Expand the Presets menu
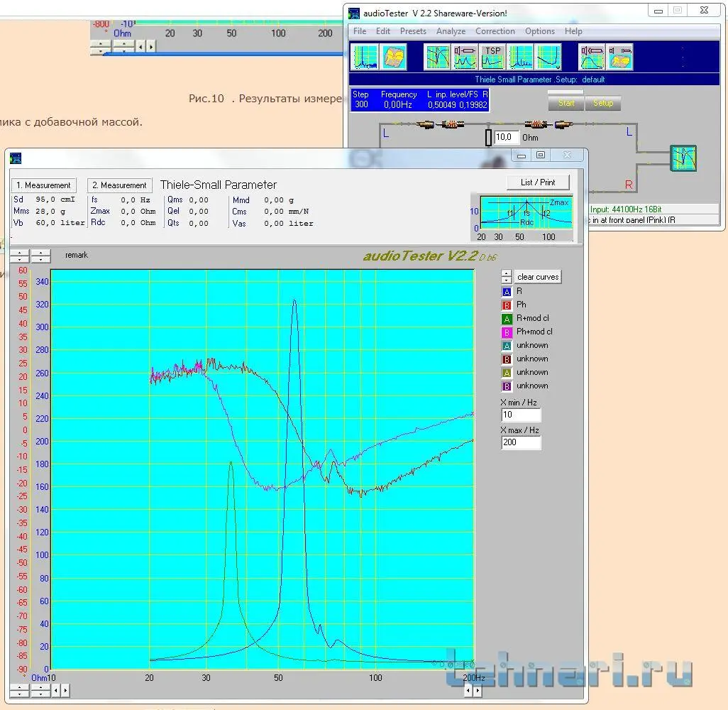Screen dimensions: 728x710 coord(413,31)
